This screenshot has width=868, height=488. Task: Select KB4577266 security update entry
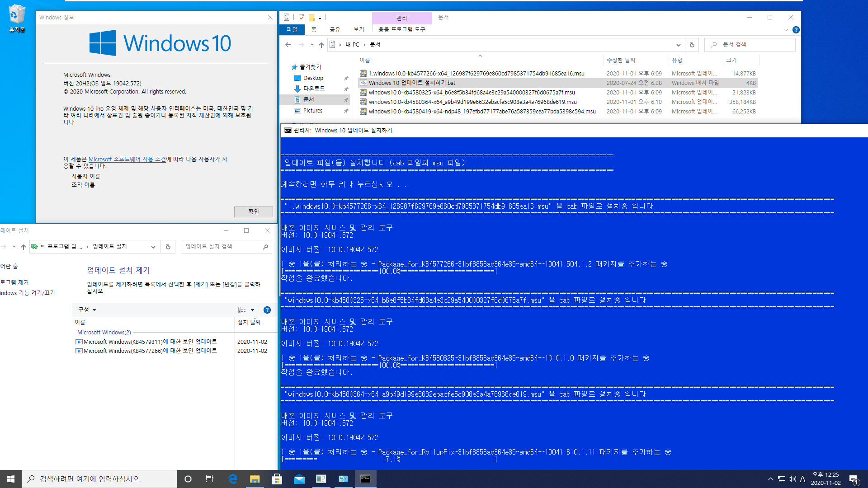(146, 351)
